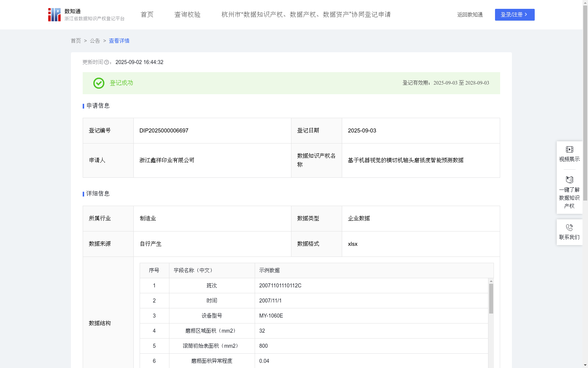588x368 pixels.
Task: Click the 申请信息 section heading
Action: click(98, 106)
